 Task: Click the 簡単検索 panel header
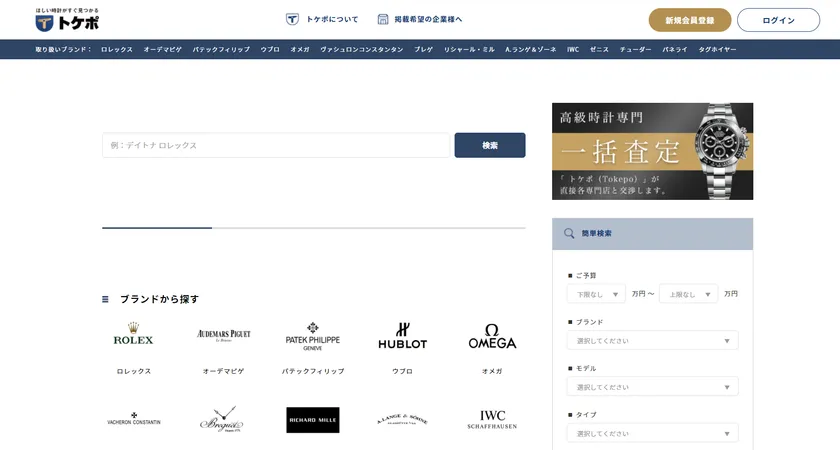(652, 234)
